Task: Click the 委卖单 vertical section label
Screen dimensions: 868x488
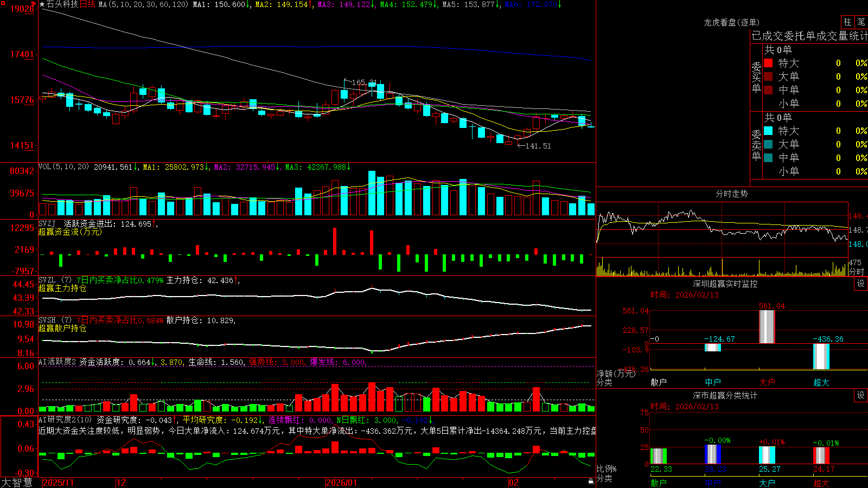Action: point(756,145)
